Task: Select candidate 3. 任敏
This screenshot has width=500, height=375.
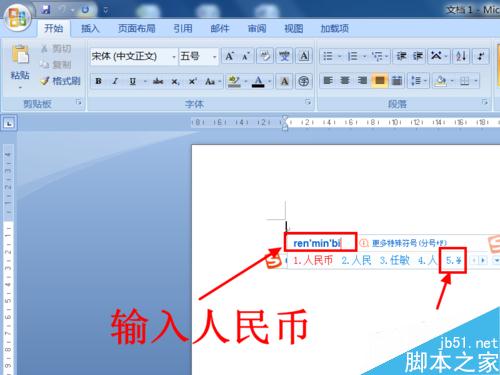Action: tap(395, 260)
